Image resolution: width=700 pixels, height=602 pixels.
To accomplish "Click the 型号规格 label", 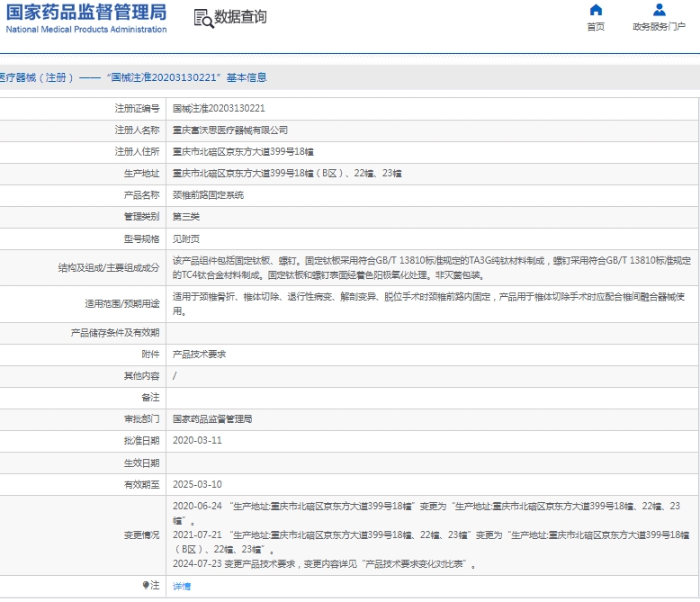I will pyautogui.click(x=141, y=239).
